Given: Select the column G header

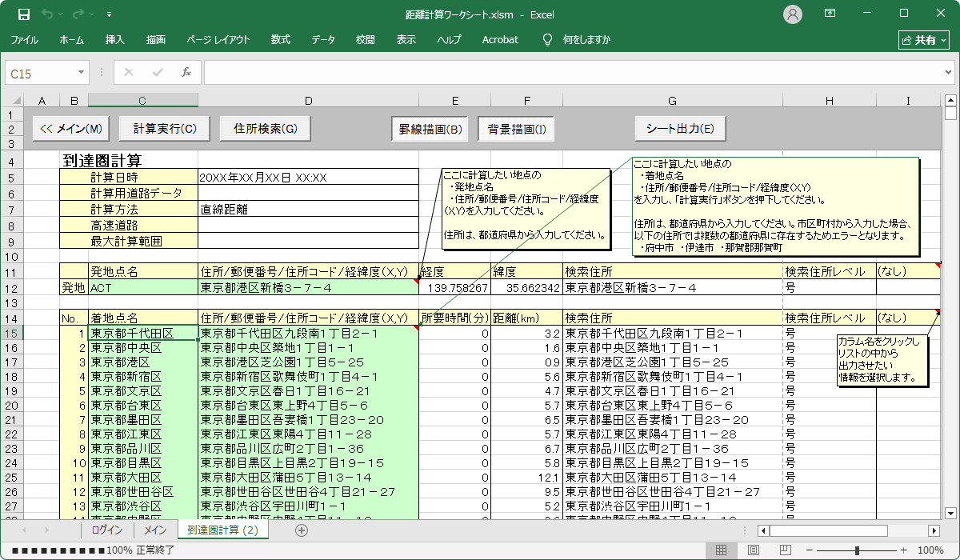Looking at the screenshot, I should pyautogui.click(x=673, y=100).
